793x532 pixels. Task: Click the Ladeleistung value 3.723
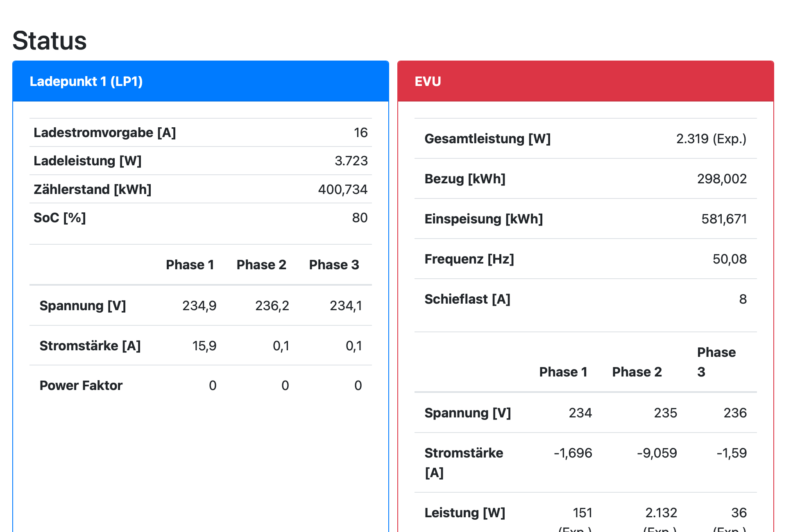351,161
